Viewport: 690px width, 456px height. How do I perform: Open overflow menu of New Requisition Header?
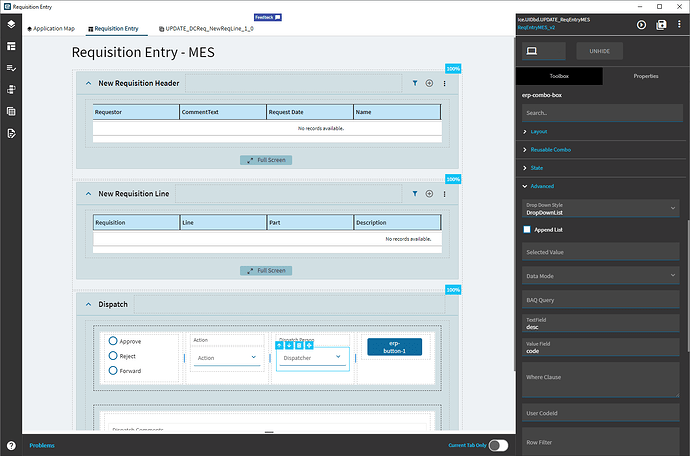[444, 83]
